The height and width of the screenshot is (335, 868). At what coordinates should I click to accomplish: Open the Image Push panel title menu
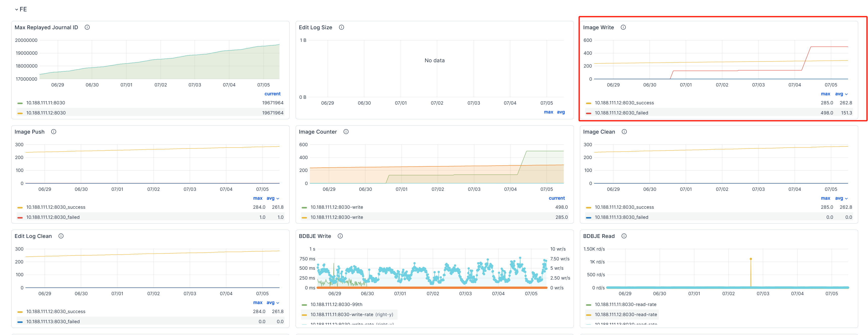click(x=29, y=132)
